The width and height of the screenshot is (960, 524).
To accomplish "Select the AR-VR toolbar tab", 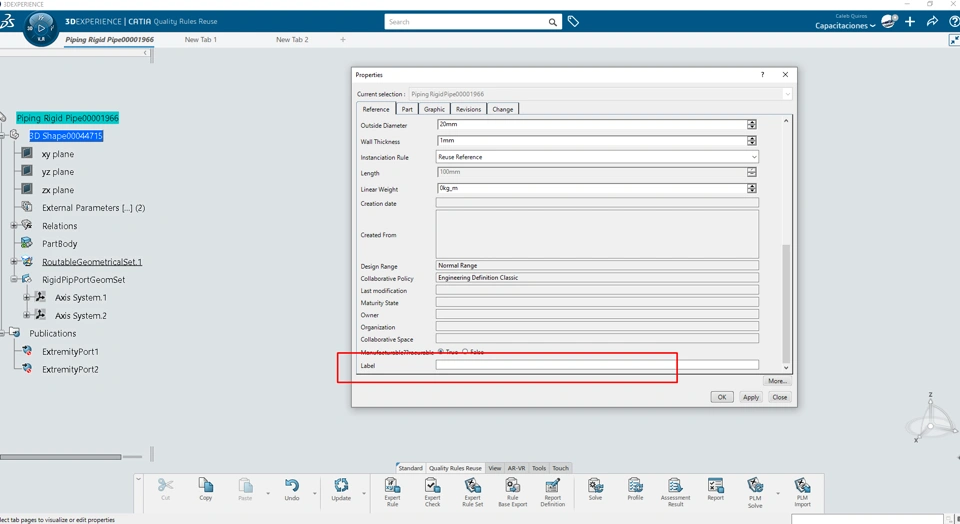I will point(516,468).
